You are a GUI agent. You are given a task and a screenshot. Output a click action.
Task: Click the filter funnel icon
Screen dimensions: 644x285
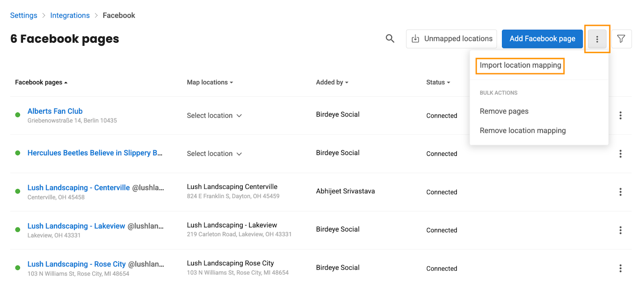[x=621, y=39]
